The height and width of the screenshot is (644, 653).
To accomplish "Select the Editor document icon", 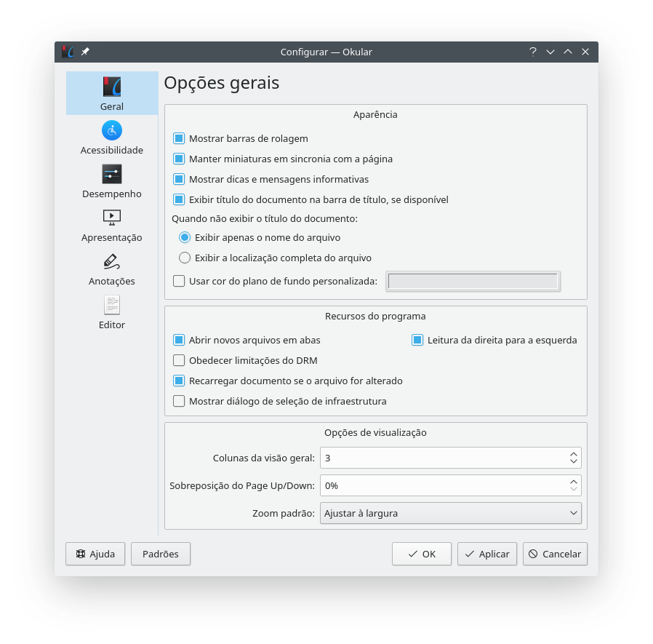I will coord(112,304).
